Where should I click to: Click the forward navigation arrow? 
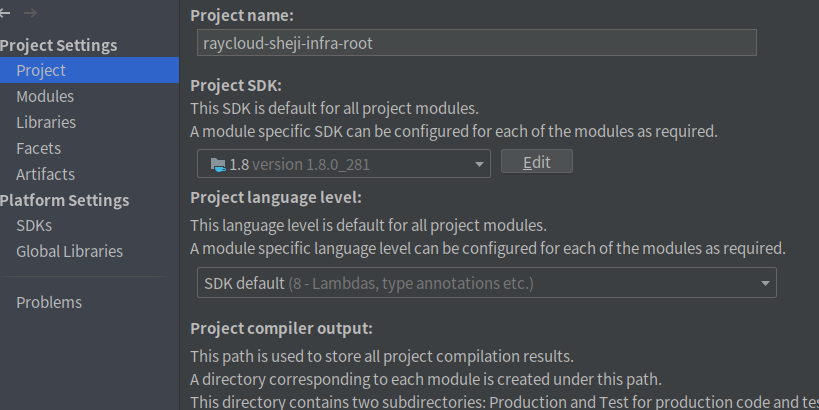pyautogui.click(x=30, y=13)
